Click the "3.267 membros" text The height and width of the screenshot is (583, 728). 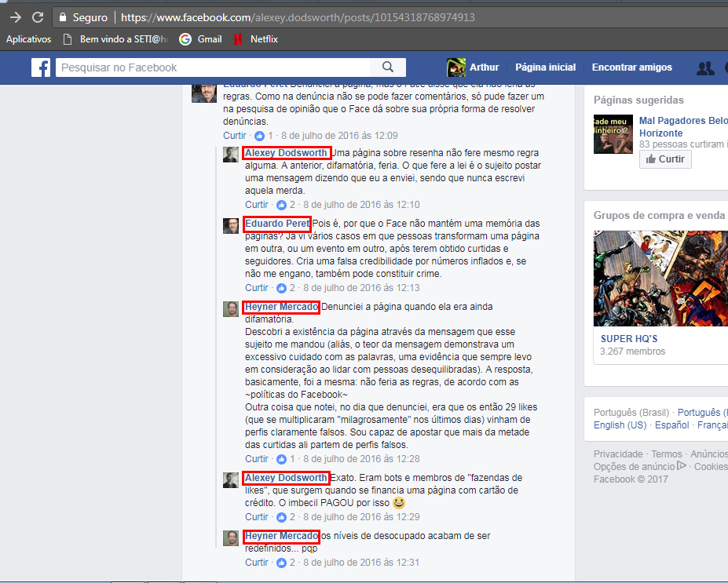click(632, 352)
